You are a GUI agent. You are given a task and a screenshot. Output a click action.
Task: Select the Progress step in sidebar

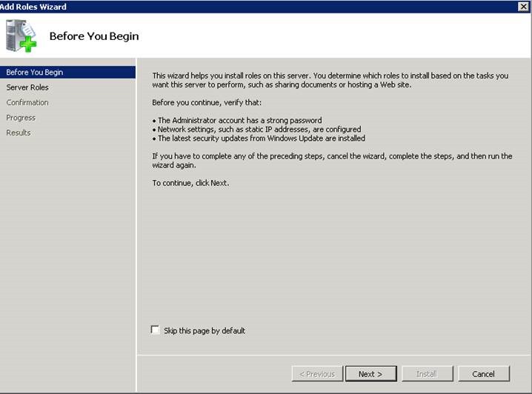coord(21,118)
